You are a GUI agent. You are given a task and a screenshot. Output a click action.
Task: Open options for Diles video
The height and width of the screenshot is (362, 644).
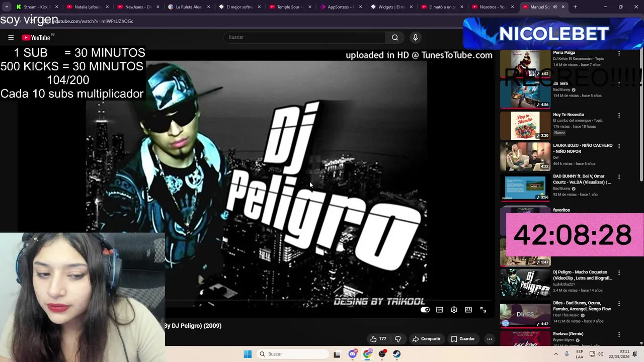click(x=619, y=304)
